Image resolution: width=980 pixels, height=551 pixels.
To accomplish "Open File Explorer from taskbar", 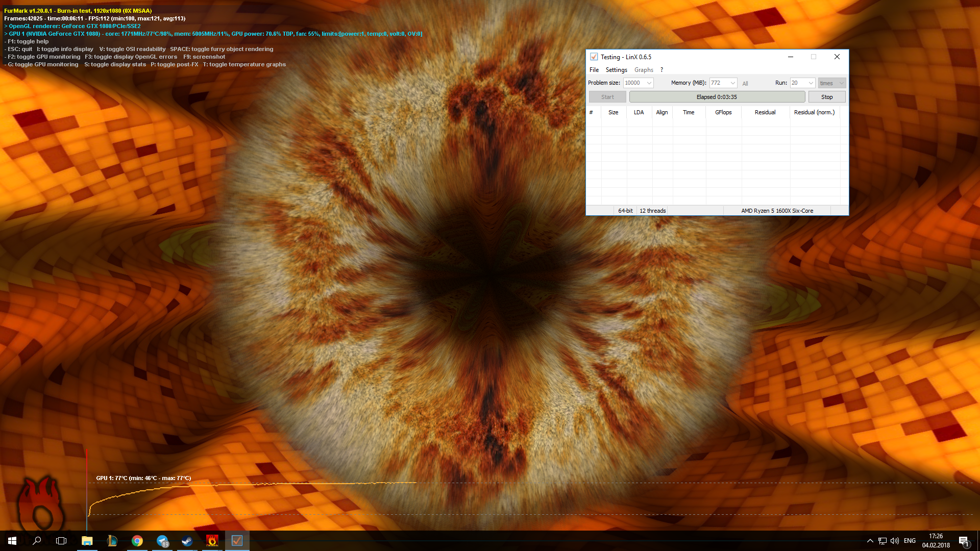I will coord(87,541).
